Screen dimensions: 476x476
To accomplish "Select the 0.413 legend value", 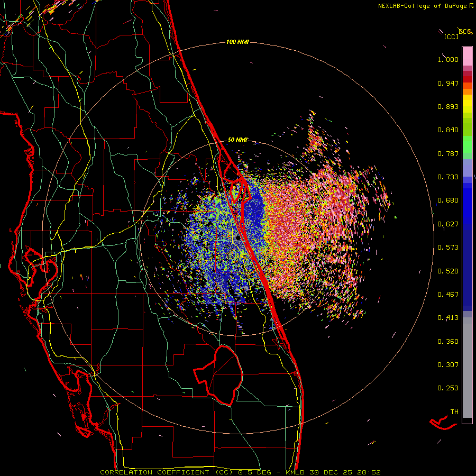I will pos(448,318).
